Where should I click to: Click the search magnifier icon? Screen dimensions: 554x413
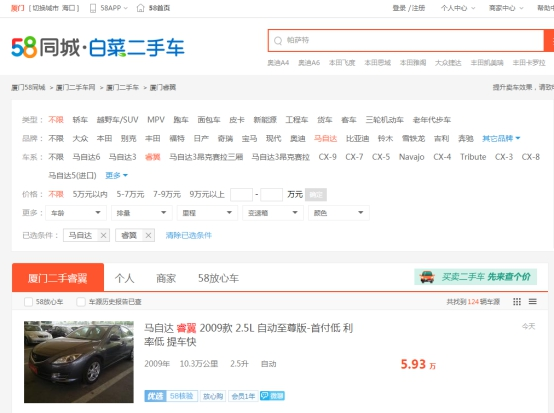coord(278,41)
